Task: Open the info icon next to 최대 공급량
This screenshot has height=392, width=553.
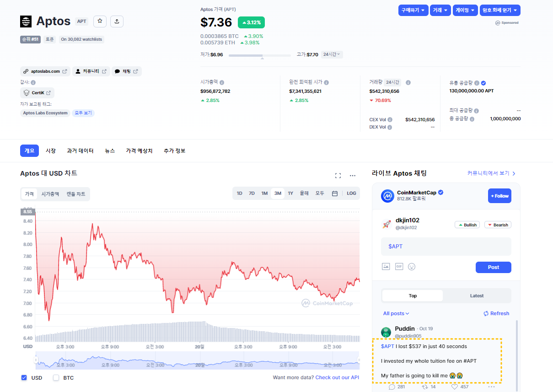Action: point(477,111)
